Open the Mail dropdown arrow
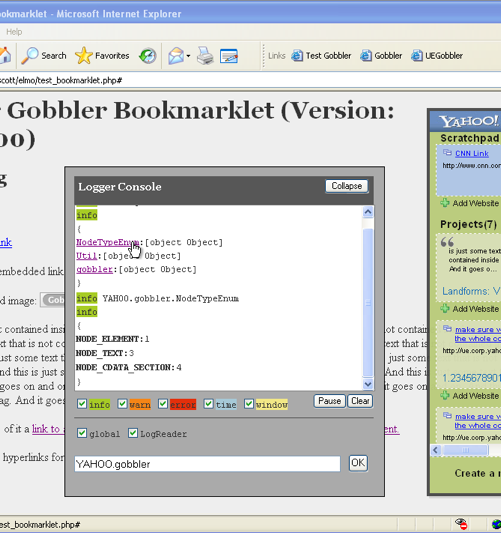Viewport: 501px width, 533px height. pos(188,56)
